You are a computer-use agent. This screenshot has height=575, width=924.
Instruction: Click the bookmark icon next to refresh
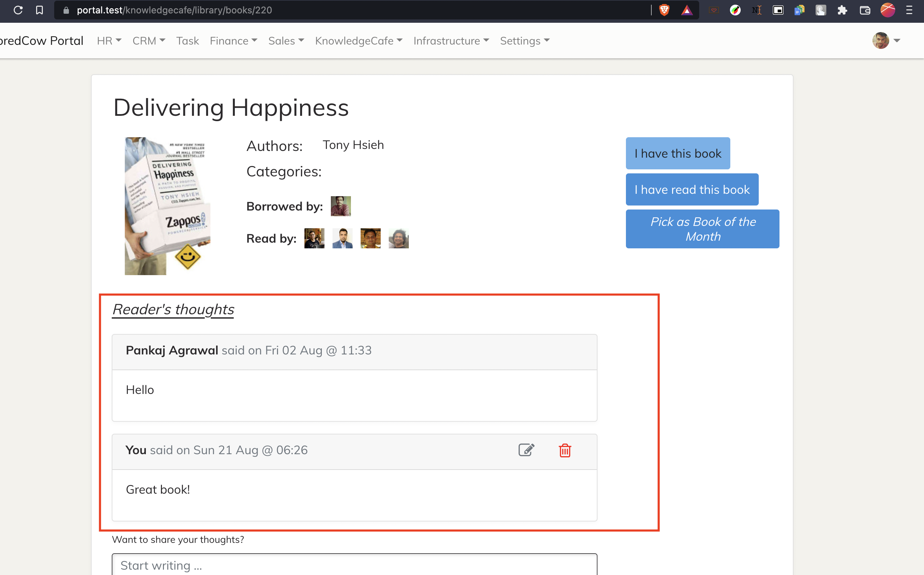pyautogui.click(x=39, y=10)
